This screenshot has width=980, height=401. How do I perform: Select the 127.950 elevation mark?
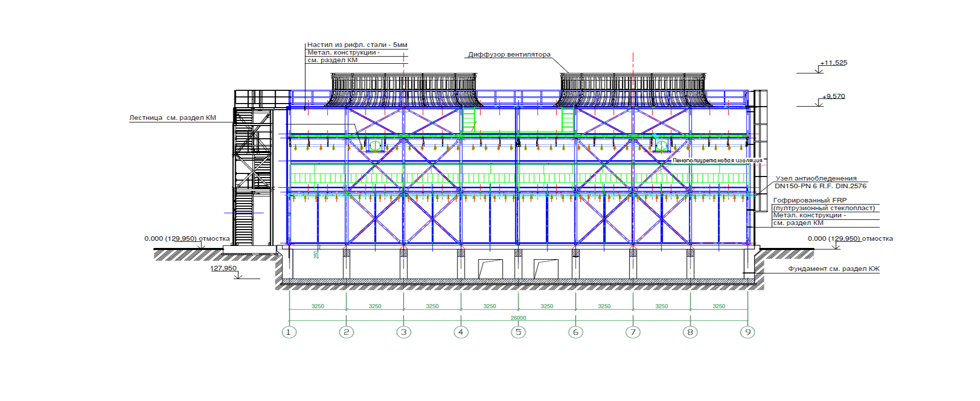[x=224, y=268]
